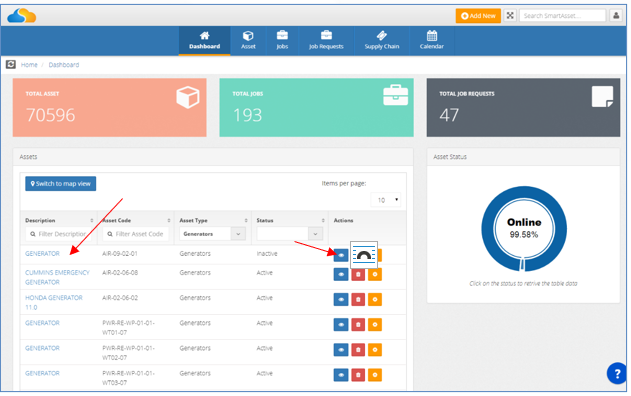The height and width of the screenshot is (396, 631).
Task: Open the Asset tab
Action: coord(248,41)
